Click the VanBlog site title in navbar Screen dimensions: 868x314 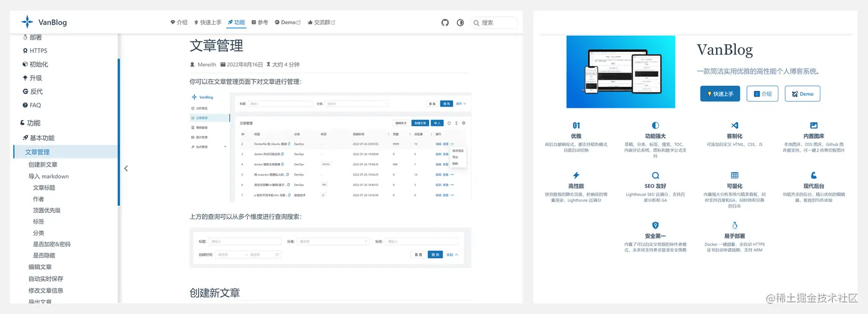click(52, 22)
